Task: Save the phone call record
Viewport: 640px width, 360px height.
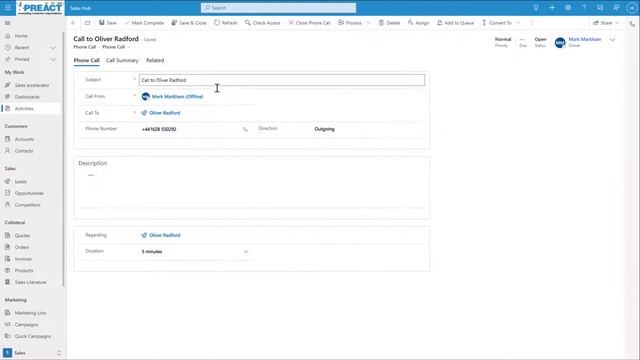Action: [x=108, y=23]
